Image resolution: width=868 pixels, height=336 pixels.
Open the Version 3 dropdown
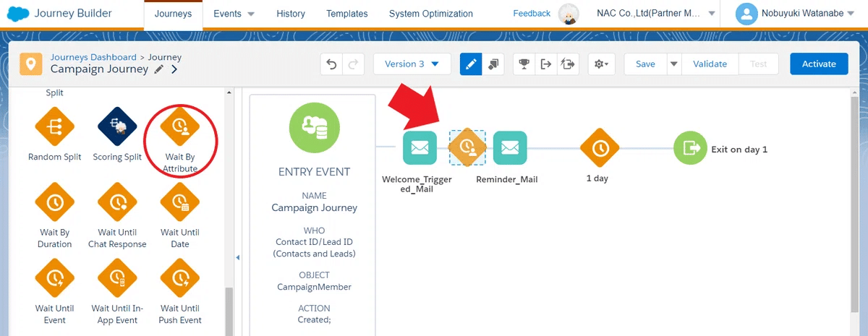click(x=412, y=64)
